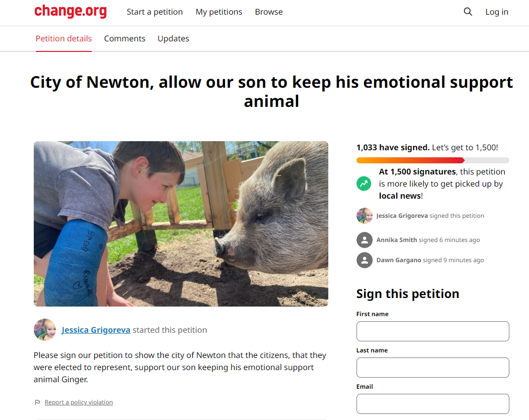
Task: Switch to the Updates tab
Action: point(173,38)
